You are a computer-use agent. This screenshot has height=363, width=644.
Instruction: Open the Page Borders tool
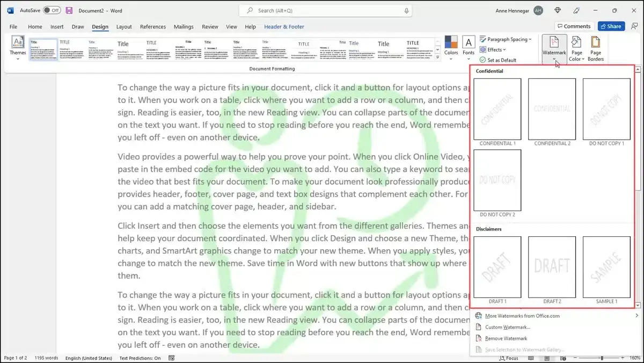tap(596, 47)
